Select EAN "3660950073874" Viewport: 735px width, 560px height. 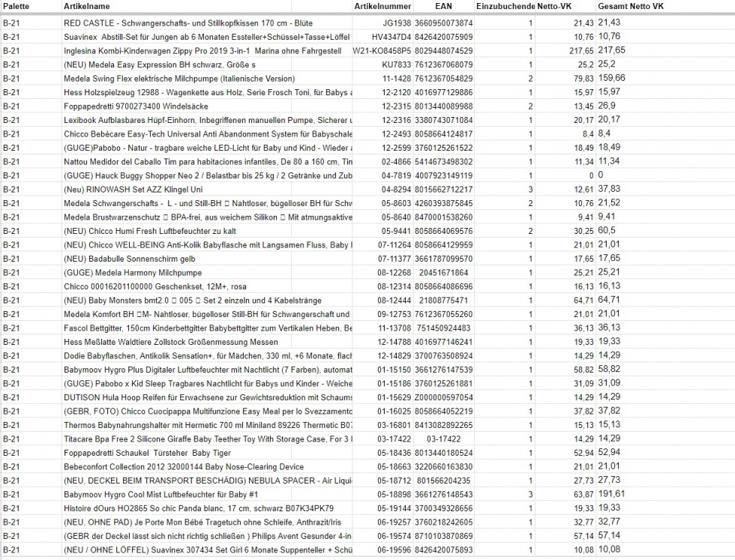tap(443, 23)
